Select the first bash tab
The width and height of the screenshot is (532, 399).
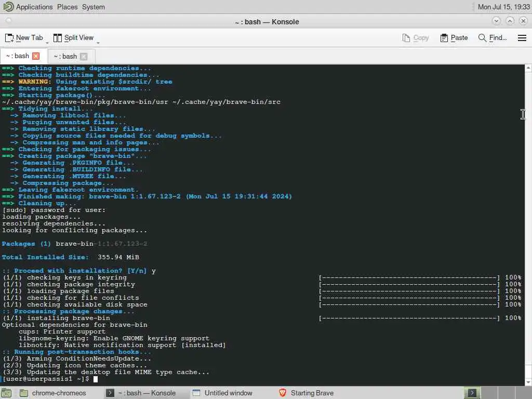click(17, 56)
